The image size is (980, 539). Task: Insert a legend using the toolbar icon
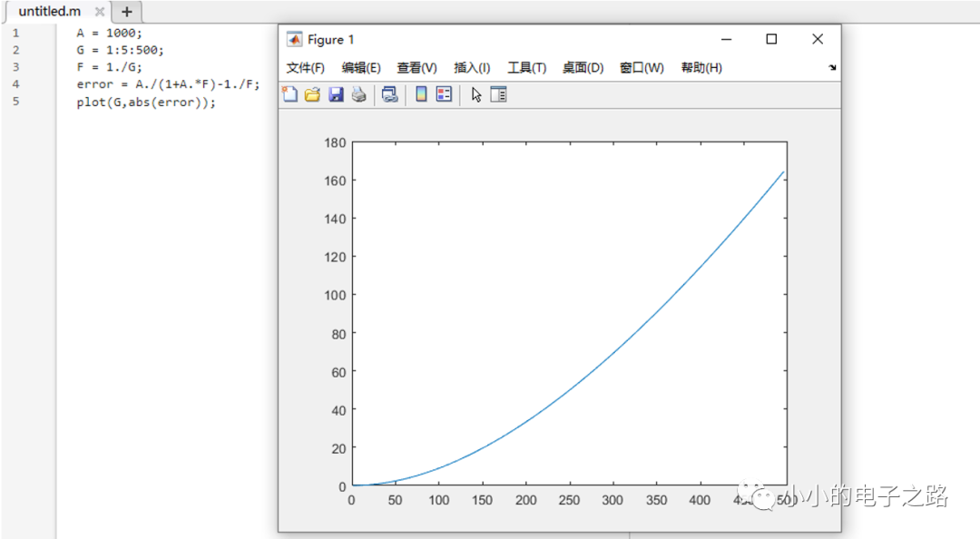tap(444, 94)
